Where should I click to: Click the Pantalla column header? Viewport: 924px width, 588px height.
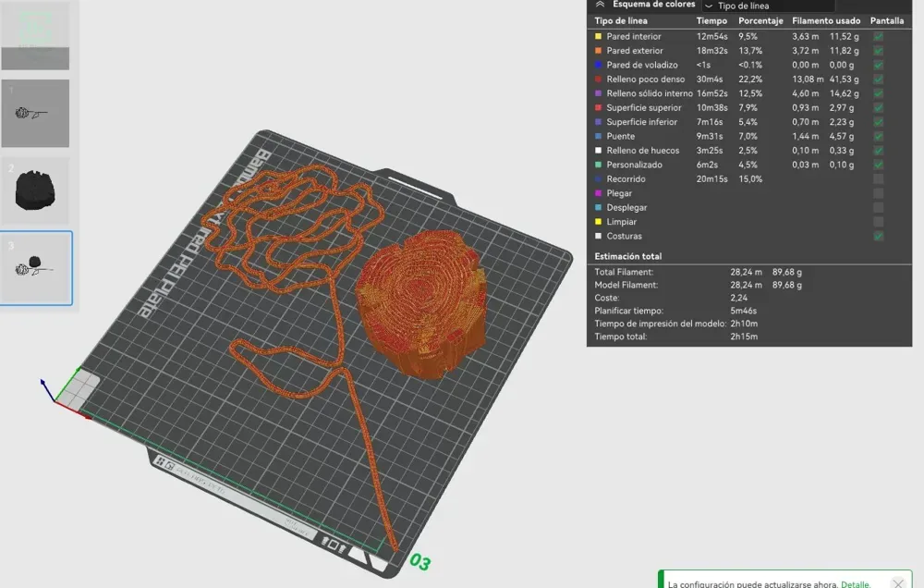tap(887, 20)
